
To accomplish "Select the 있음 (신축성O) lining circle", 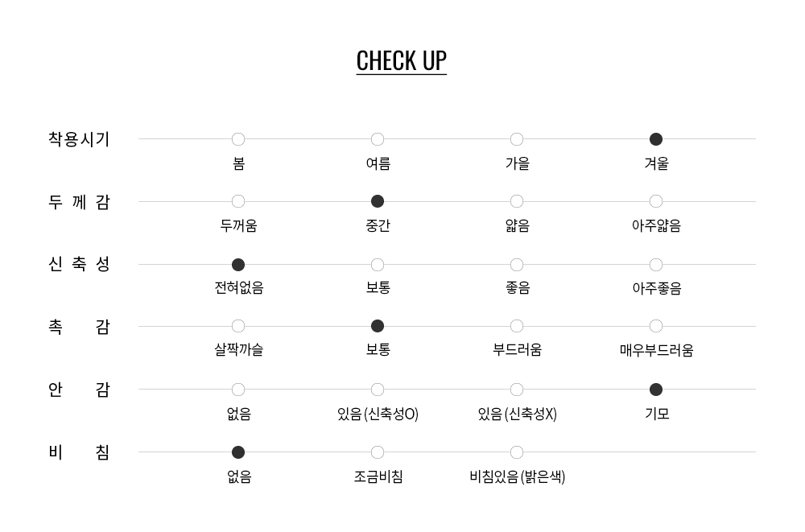I will coord(378,390).
